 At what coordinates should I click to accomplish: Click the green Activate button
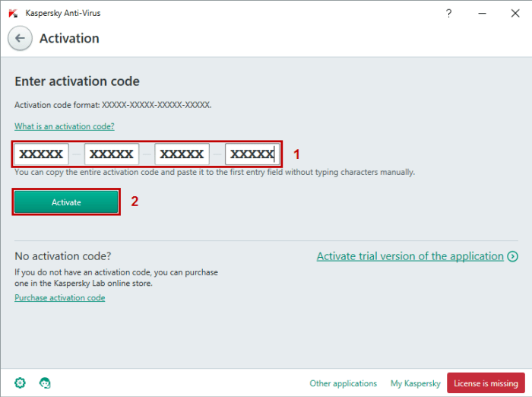(x=66, y=202)
